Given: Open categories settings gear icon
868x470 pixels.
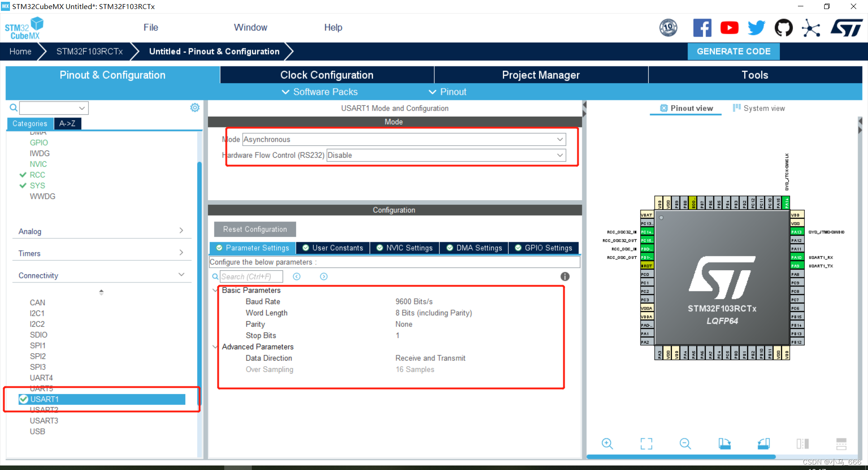Looking at the screenshot, I should pyautogui.click(x=195, y=108).
